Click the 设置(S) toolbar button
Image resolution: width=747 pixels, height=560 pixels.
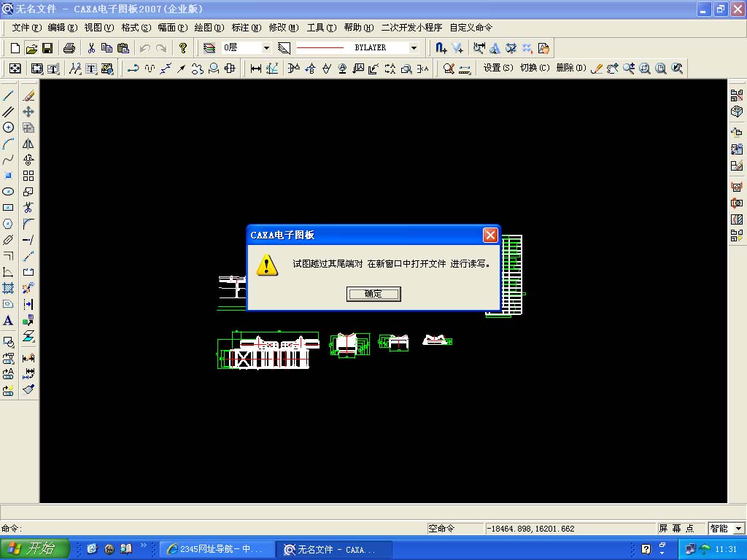pos(498,68)
